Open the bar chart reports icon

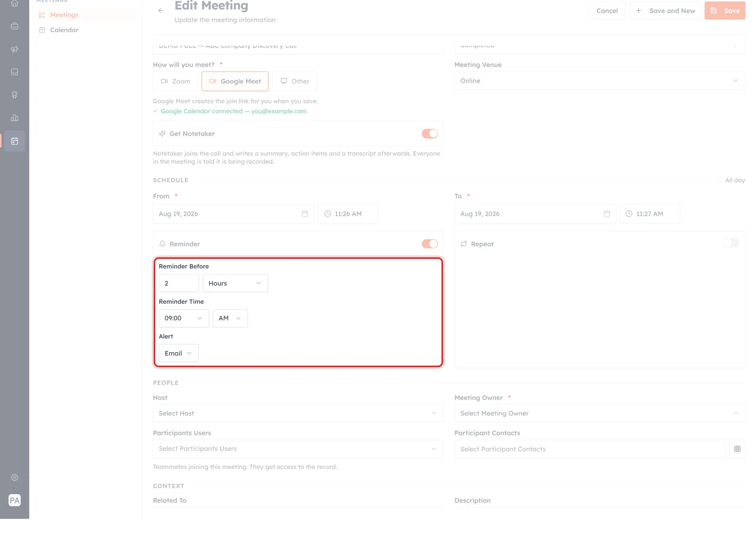click(15, 118)
